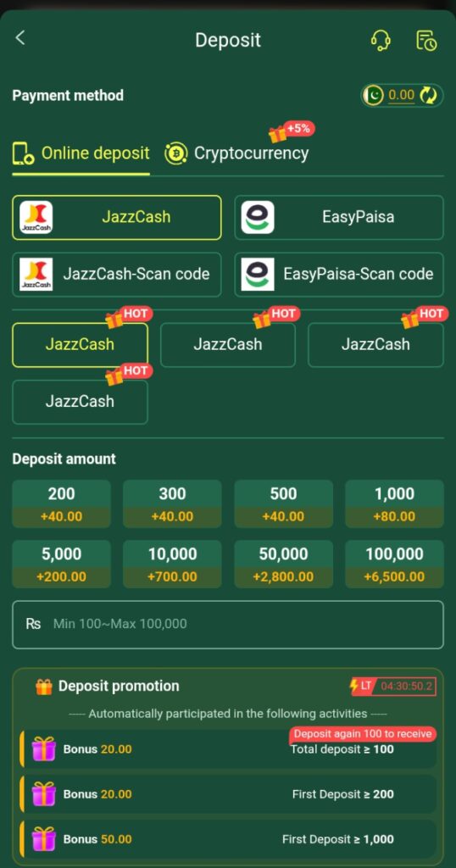This screenshot has width=456, height=868.
Task: Open deposit history record icon
Action: click(x=426, y=41)
